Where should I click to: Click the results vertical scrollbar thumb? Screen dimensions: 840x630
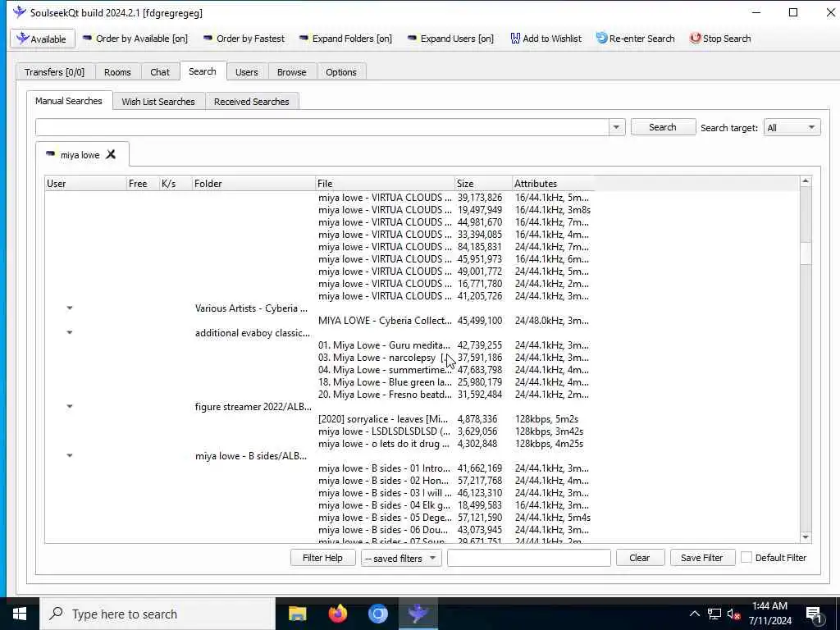coord(806,253)
